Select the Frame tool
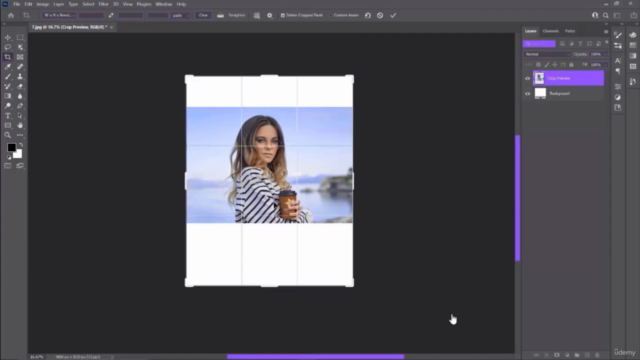 click(20, 57)
